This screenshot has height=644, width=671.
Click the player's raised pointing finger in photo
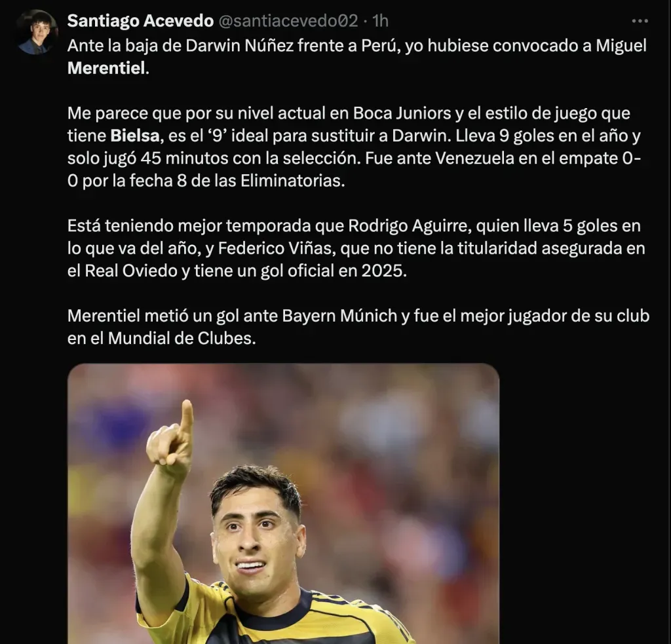tap(187, 417)
